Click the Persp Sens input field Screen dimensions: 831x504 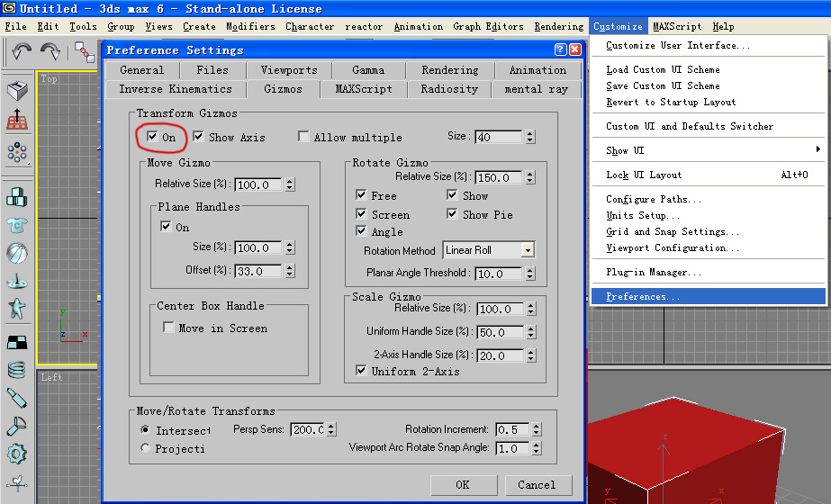tap(308, 429)
